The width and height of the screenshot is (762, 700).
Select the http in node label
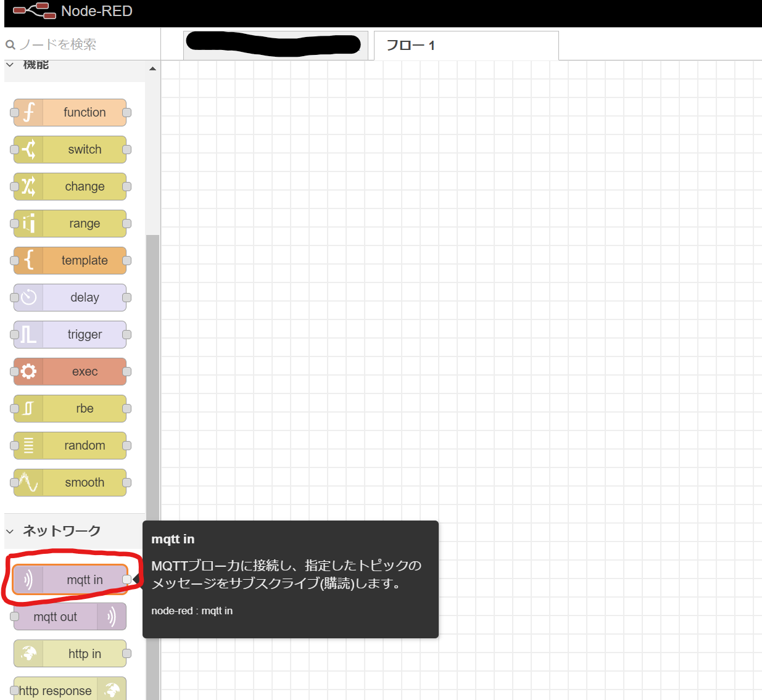tap(85, 654)
